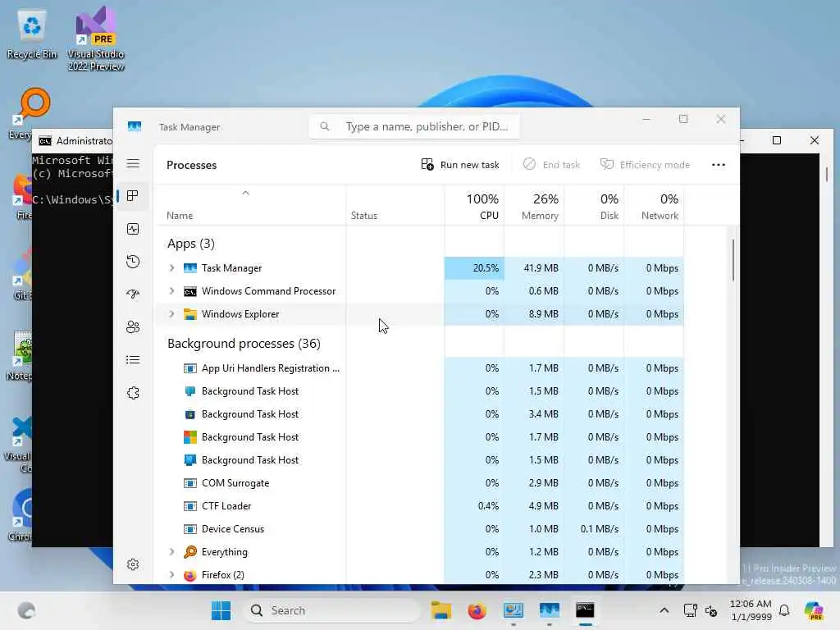Click the Command Prompt window scrollbar
This screenshot has width=840, height=630.
tap(827, 174)
